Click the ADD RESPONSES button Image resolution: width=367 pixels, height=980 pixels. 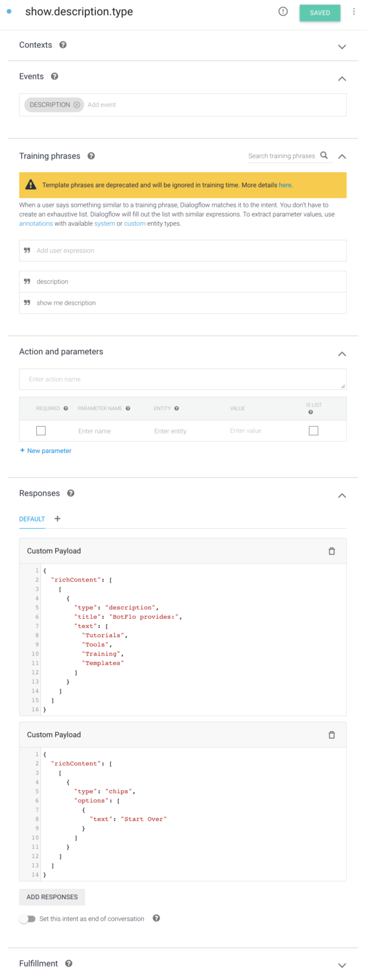point(52,897)
